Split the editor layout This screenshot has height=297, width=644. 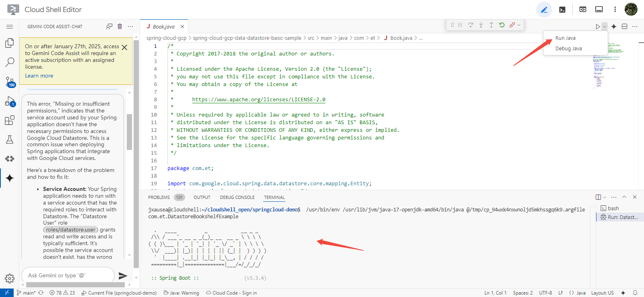click(624, 27)
